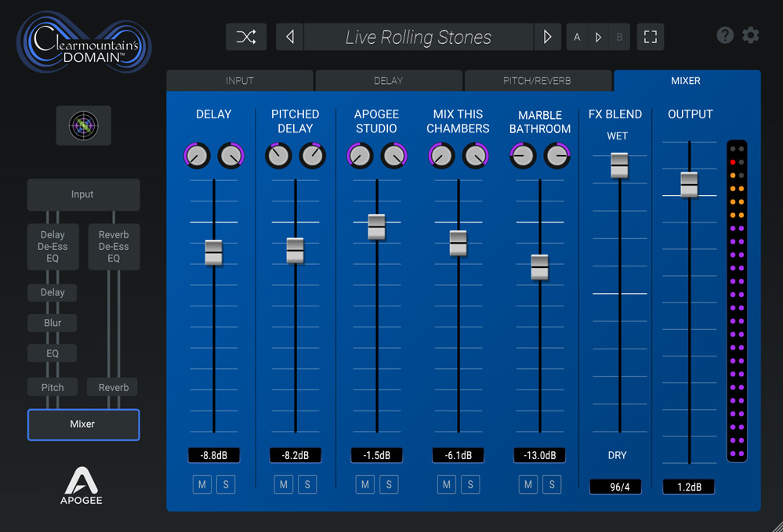Click the circular radar visualizer icon
783x532 pixels.
click(83, 125)
